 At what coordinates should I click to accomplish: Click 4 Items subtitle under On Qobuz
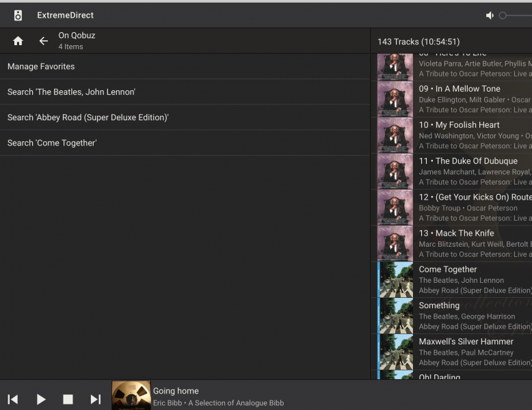pyautogui.click(x=70, y=46)
